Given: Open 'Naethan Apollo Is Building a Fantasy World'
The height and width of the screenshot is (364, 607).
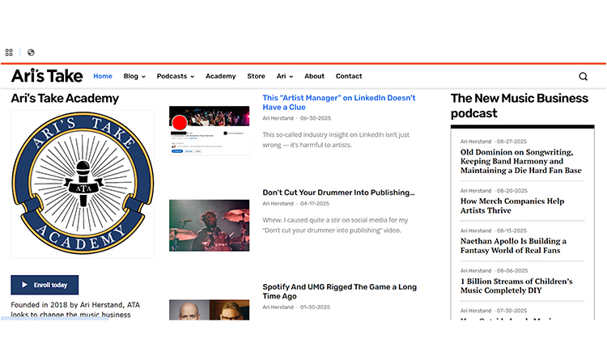Looking at the screenshot, I should pyautogui.click(x=513, y=246).
